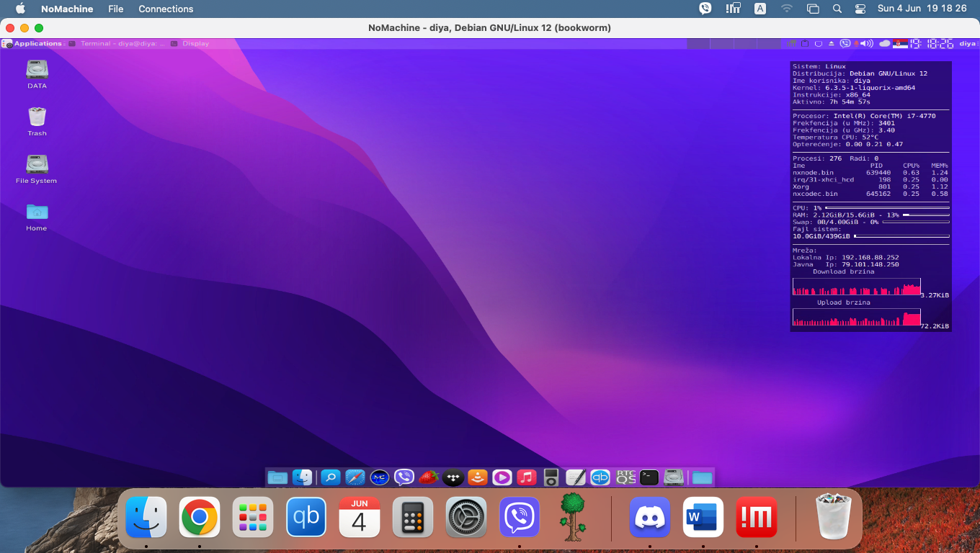Switch to the Terminal - diya@diya window button
The image size is (980, 553).
tap(117, 44)
